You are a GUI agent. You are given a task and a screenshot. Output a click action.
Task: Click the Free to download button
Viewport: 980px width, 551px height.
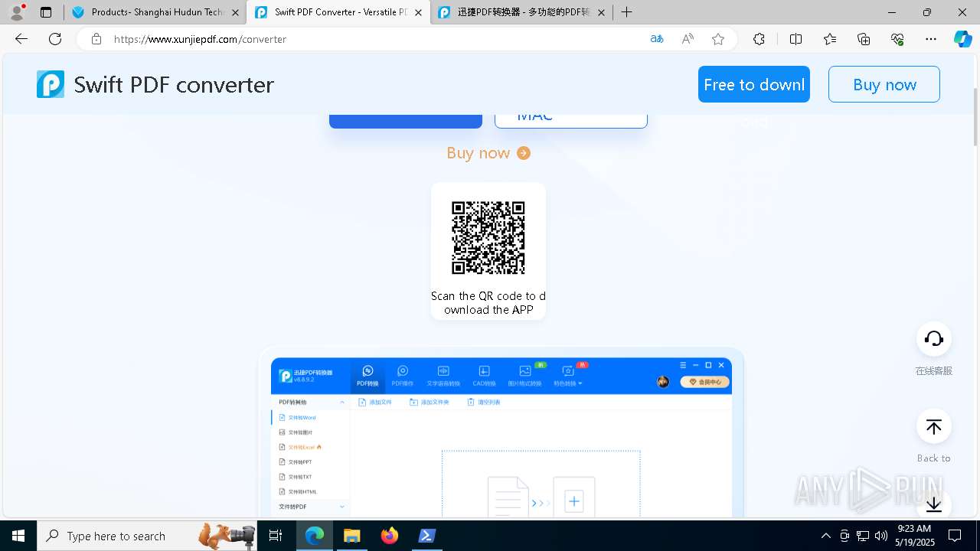(x=754, y=84)
